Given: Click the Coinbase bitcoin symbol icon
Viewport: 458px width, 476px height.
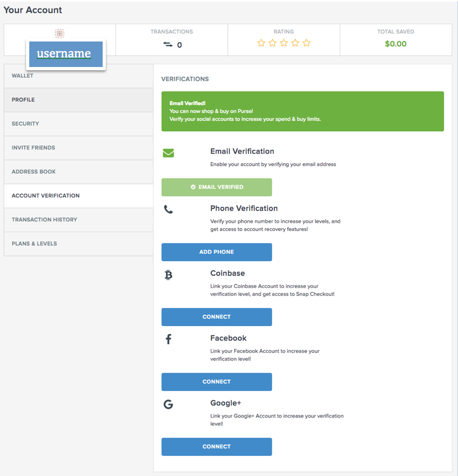Looking at the screenshot, I should coord(168,275).
